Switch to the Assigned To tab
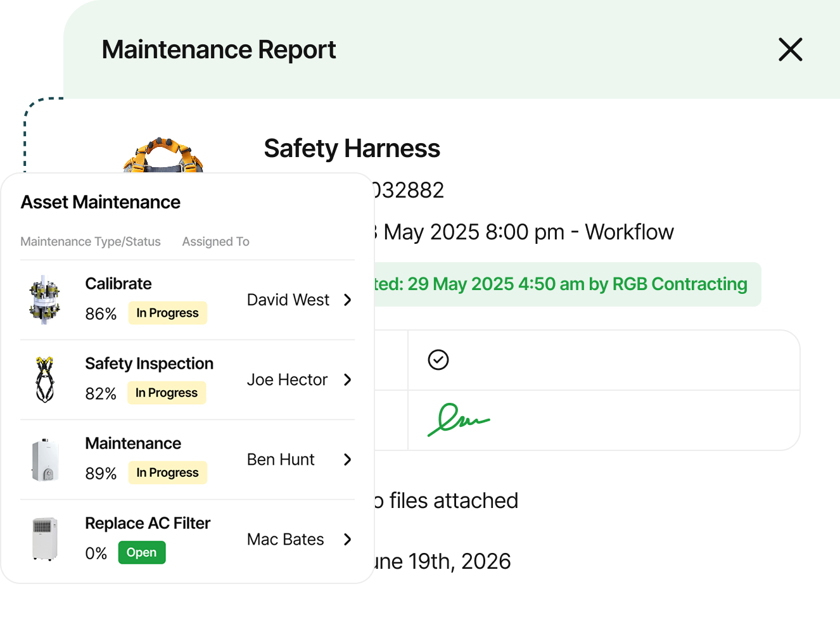The width and height of the screenshot is (840, 622). pyautogui.click(x=215, y=241)
